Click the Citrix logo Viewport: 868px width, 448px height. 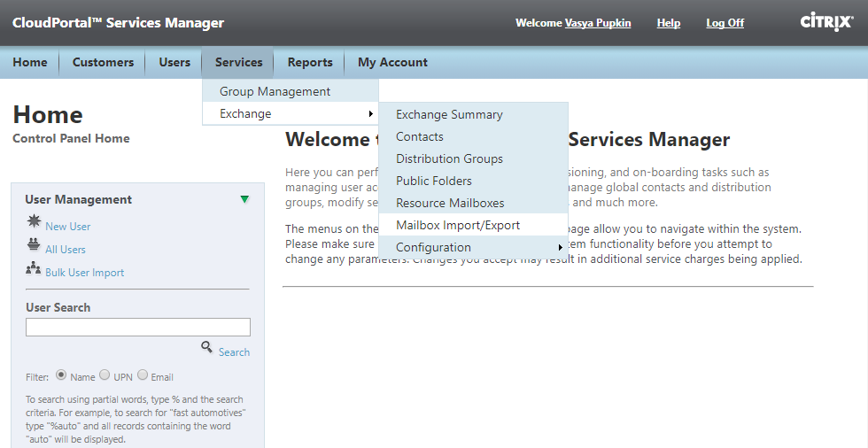click(x=825, y=22)
